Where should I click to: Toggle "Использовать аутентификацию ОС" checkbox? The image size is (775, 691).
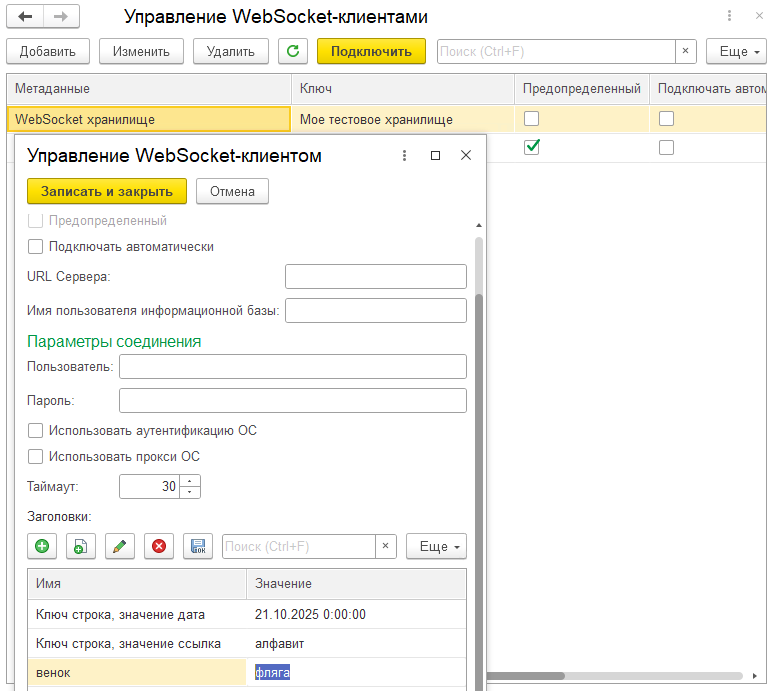click(x=36, y=431)
